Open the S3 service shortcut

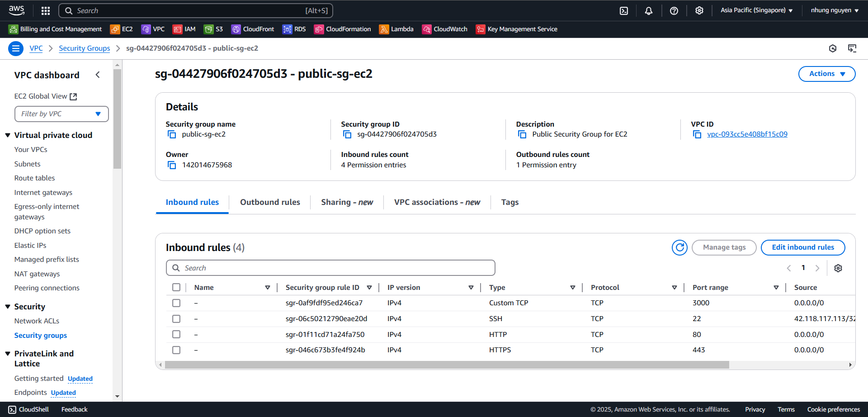click(x=213, y=29)
